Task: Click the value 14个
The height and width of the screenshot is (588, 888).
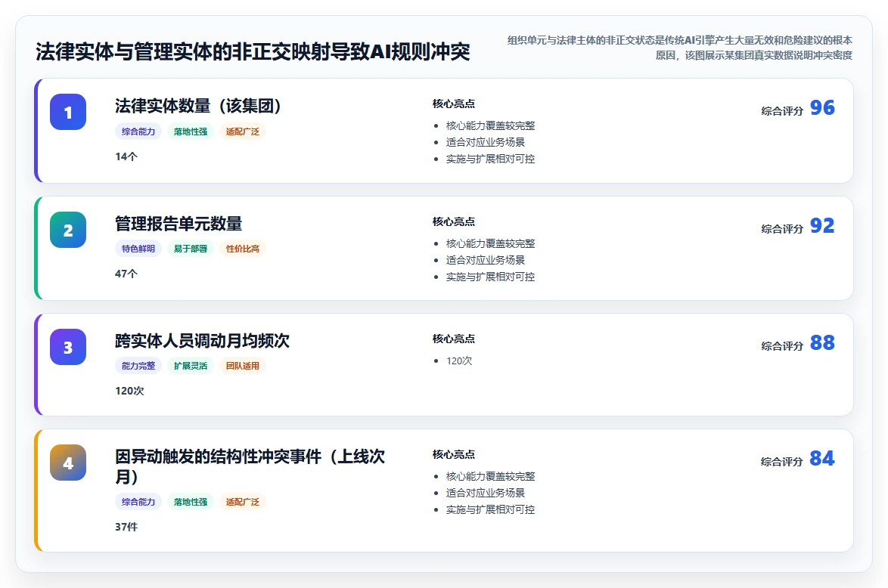Action: coord(126,156)
